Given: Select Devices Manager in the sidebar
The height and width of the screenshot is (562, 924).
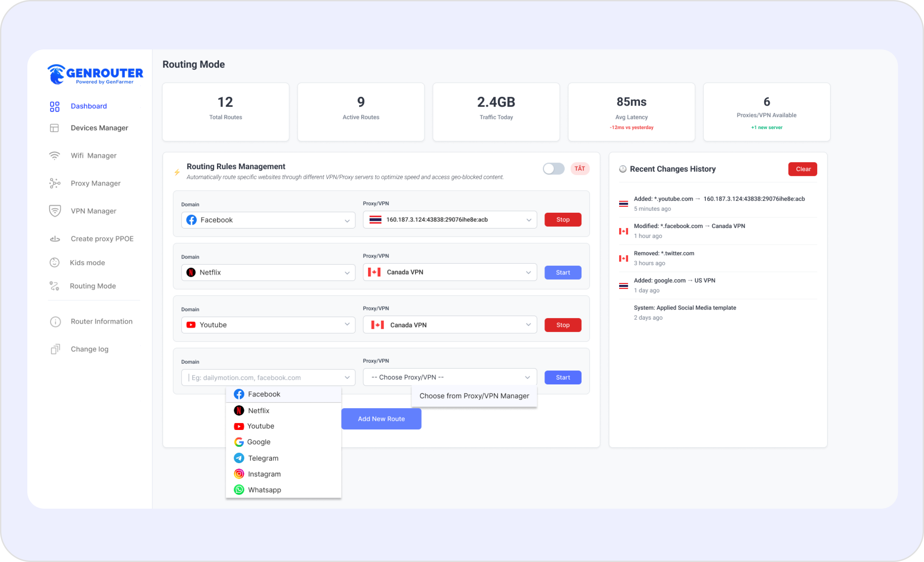Looking at the screenshot, I should 99,128.
